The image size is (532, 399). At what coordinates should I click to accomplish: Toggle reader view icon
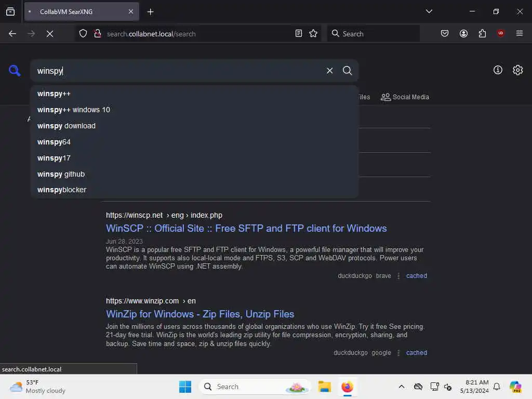coord(299,34)
